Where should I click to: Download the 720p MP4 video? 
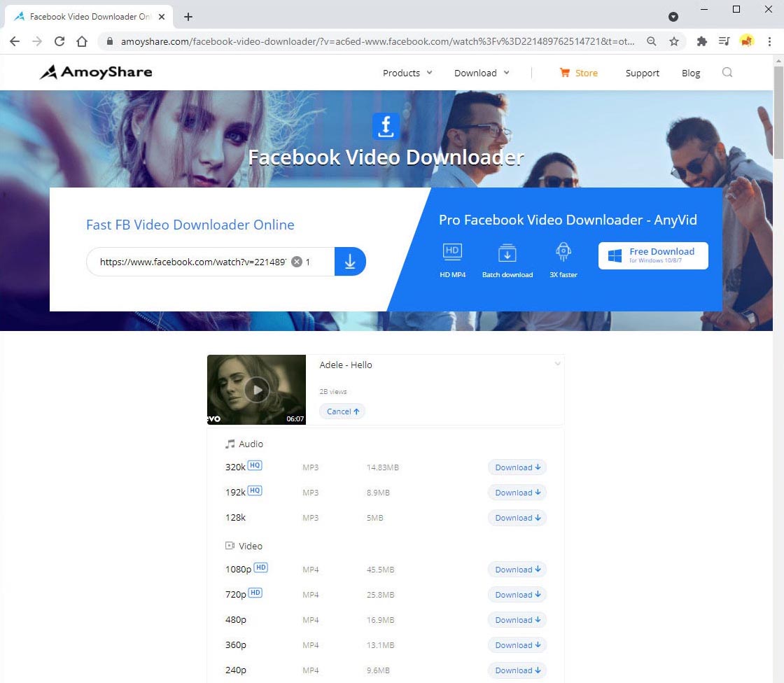tap(517, 595)
